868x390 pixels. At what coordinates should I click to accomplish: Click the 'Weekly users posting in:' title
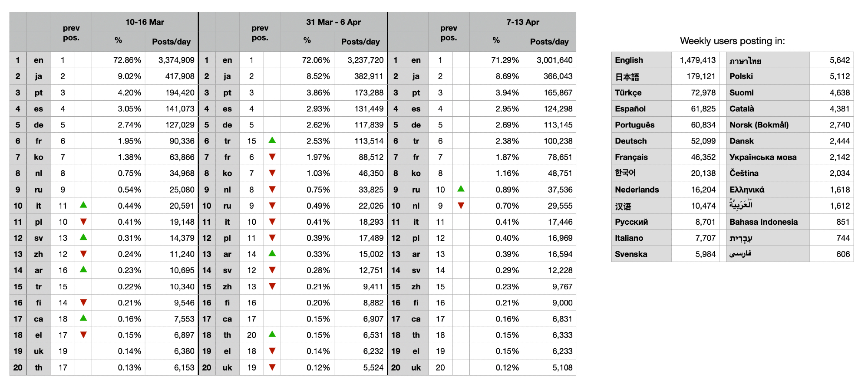point(732,41)
